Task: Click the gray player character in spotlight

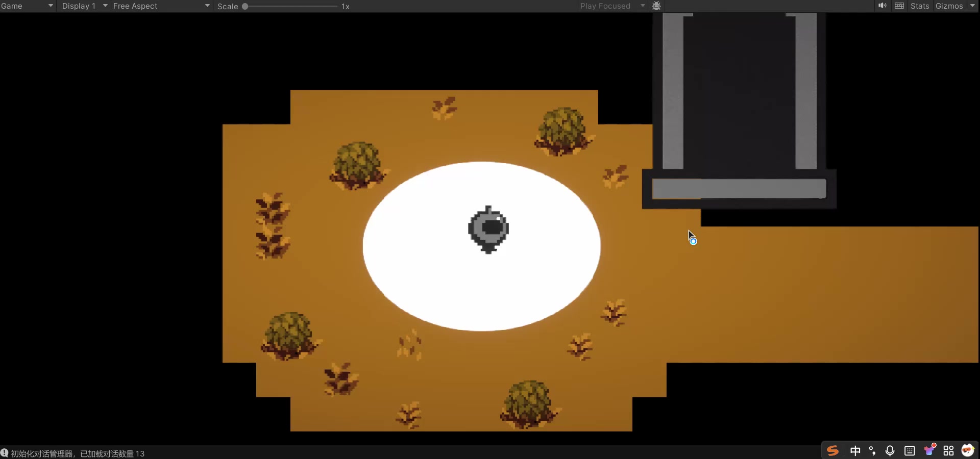Action: pyautogui.click(x=488, y=229)
